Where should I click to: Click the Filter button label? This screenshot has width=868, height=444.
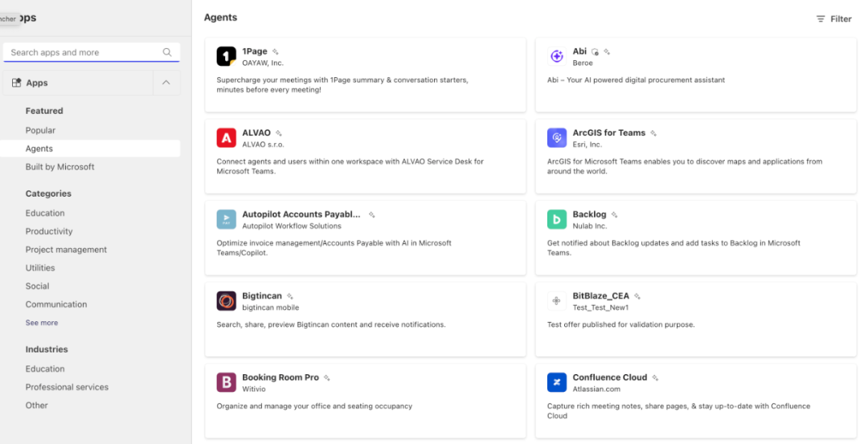click(x=841, y=18)
